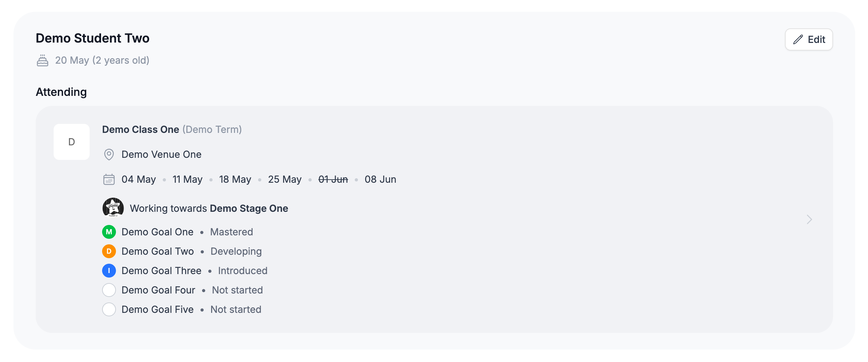The width and height of the screenshot is (868, 362).
Task: Click the calendar icon beside dates
Action: (x=109, y=179)
